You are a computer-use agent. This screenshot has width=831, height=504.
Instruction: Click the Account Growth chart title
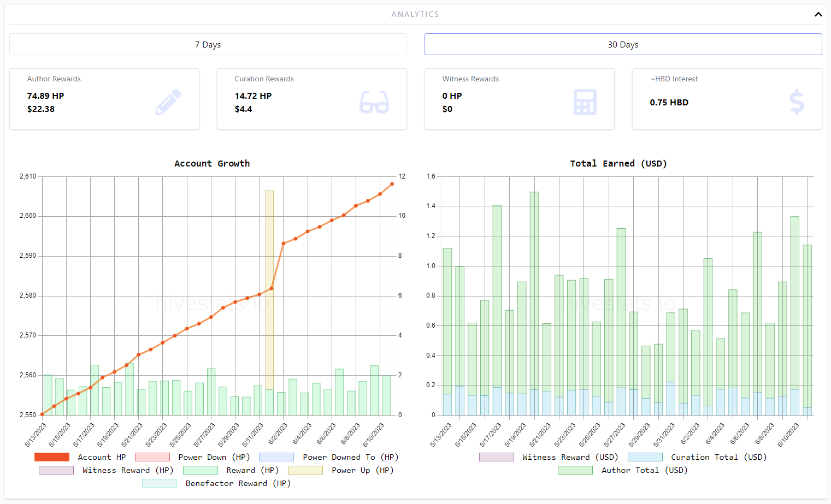pyautogui.click(x=212, y=163)
